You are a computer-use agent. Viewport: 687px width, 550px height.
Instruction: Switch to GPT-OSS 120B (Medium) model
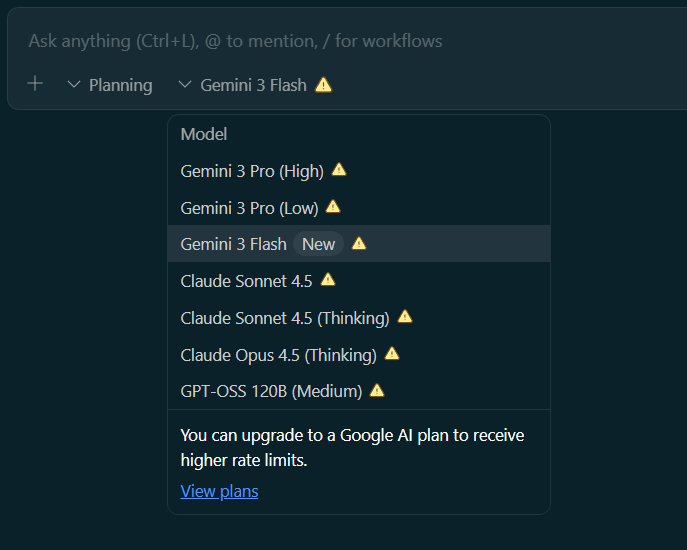[x=271, y=391]
